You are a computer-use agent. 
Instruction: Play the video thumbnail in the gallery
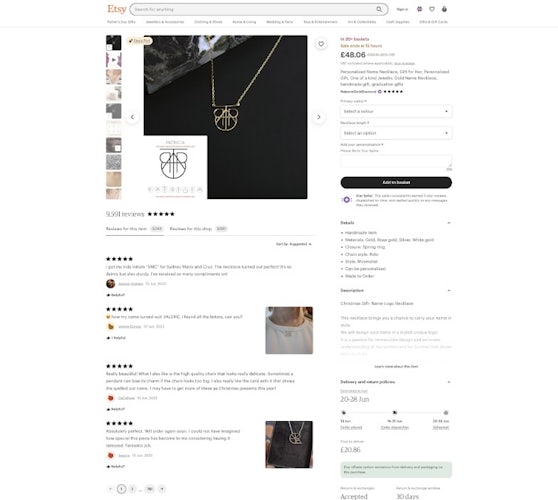114,60
